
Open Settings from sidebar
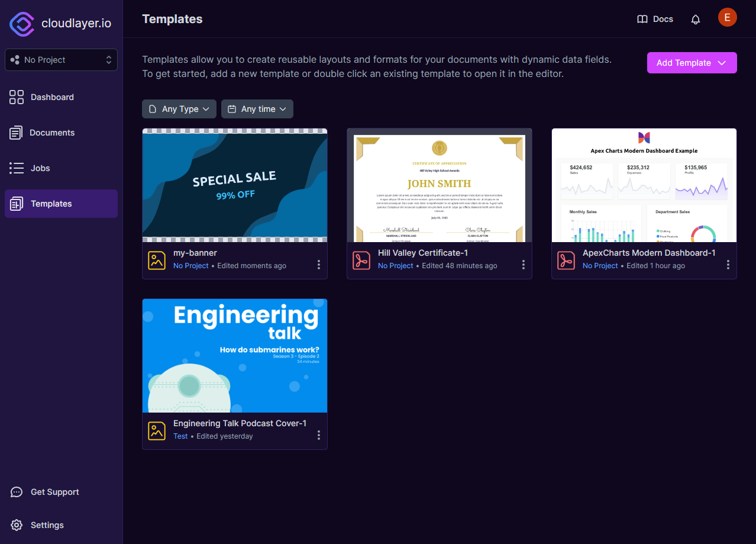(61, 525)
